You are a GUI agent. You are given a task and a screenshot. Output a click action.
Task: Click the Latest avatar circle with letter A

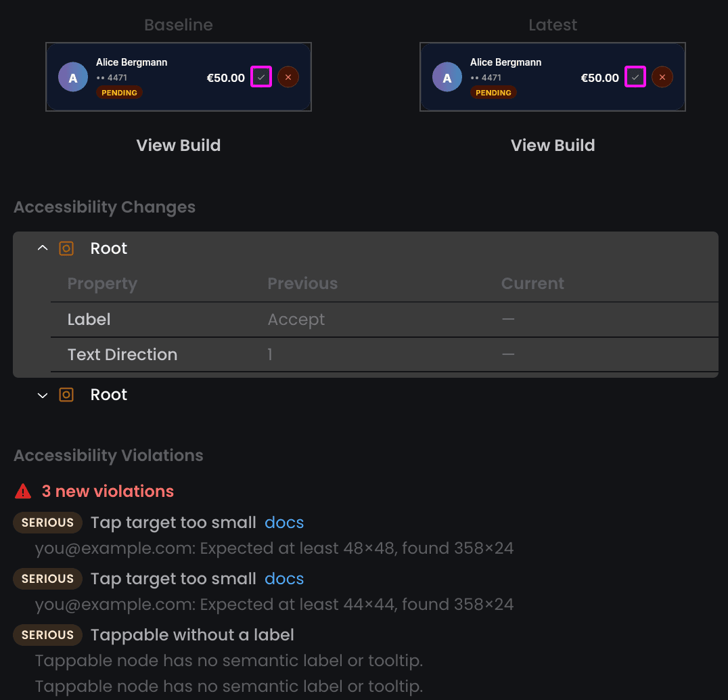[x=447, y=77]
